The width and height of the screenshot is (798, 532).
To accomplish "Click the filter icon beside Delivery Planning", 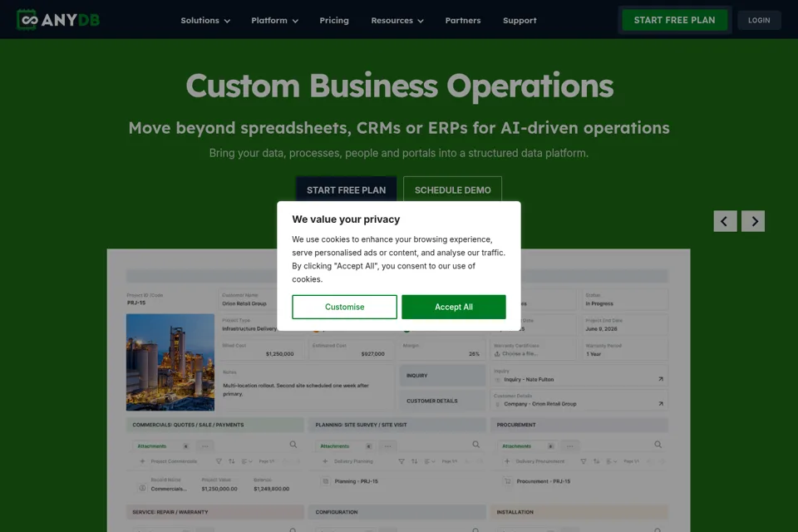I will [x=401, y=461].
